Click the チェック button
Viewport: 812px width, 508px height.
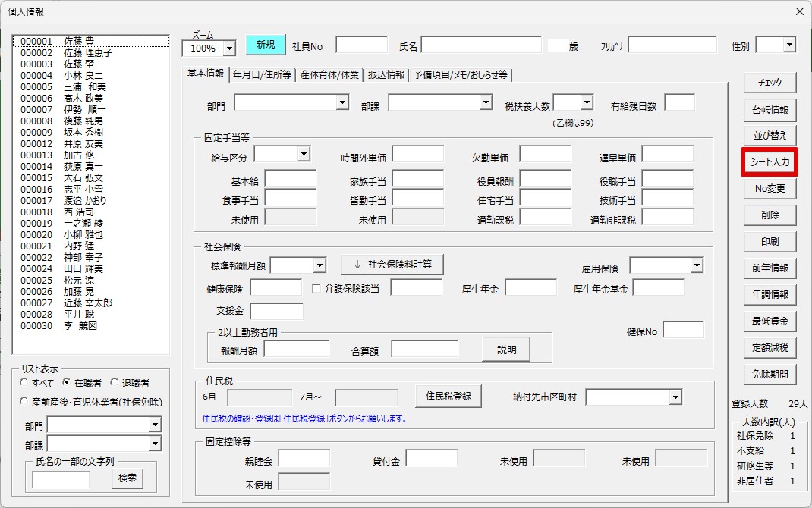(x=770, y=83)
